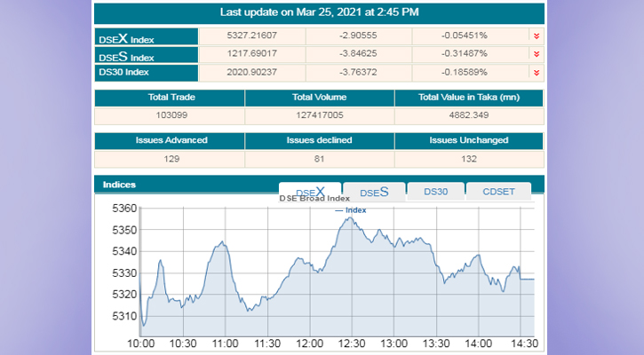Click the red down-arrow in the DS30 row
Screen dimensions: 644x355
click(536, 72)
